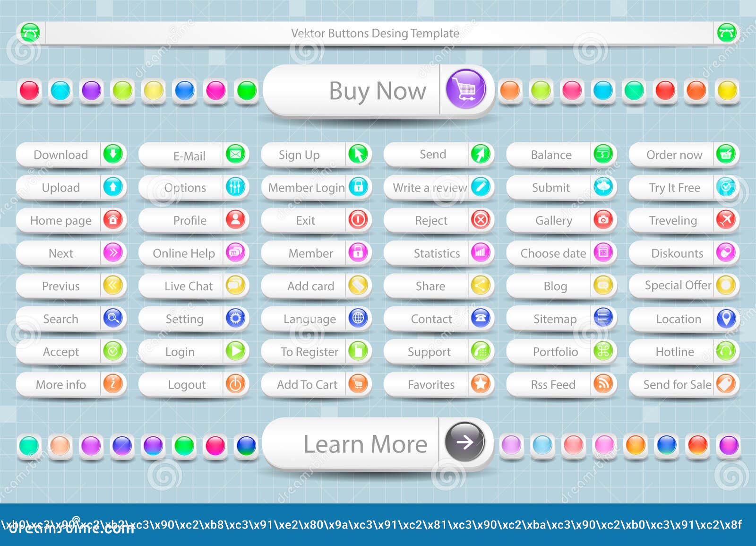The height and width of the screenshot is (546, 756).
Task: Click the globe icon beside Language
Action: [358, 319]
